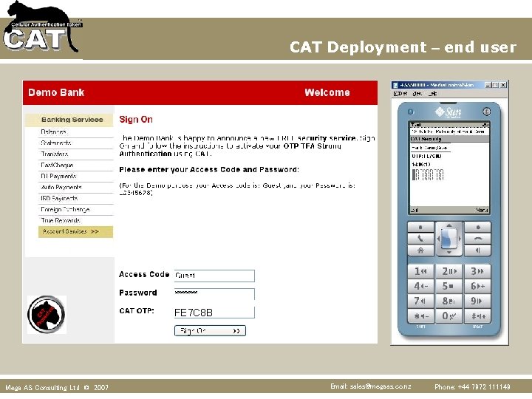532x399 pixels.
Task: Click the Demo Bank banner title
Action: click(56, 92)
